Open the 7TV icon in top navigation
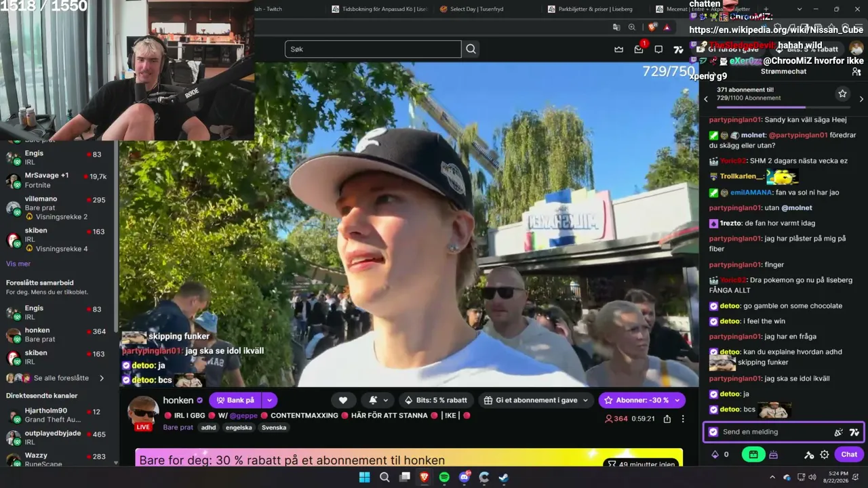Viewport: 868px width, 488px height. click(x=678, y=49)
